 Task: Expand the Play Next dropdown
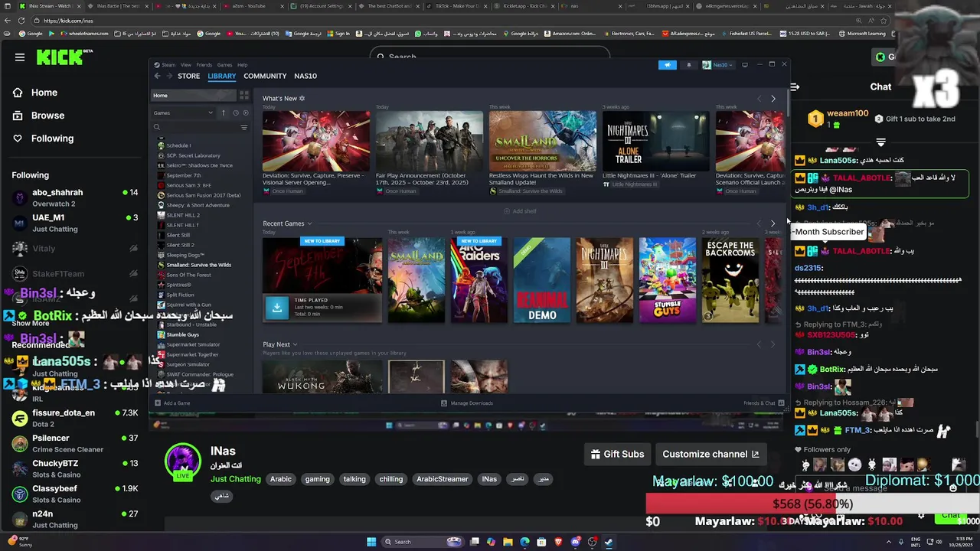tap(279, 344)
